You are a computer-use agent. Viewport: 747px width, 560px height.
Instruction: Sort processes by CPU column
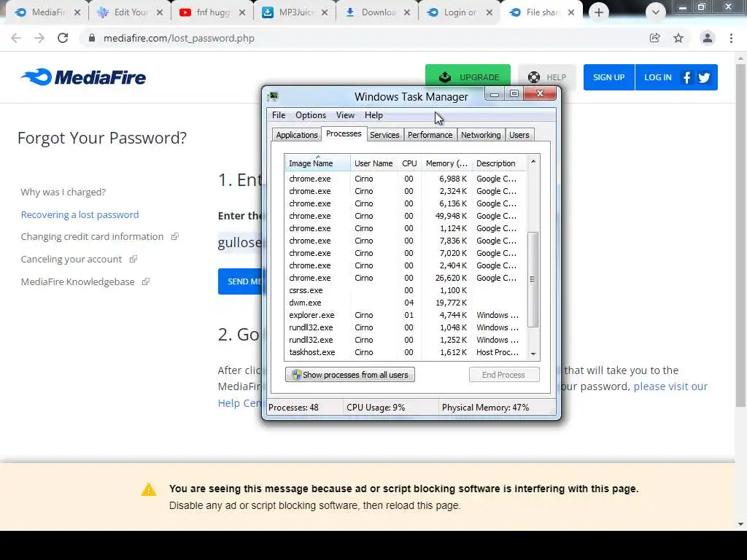coord(409,163)
